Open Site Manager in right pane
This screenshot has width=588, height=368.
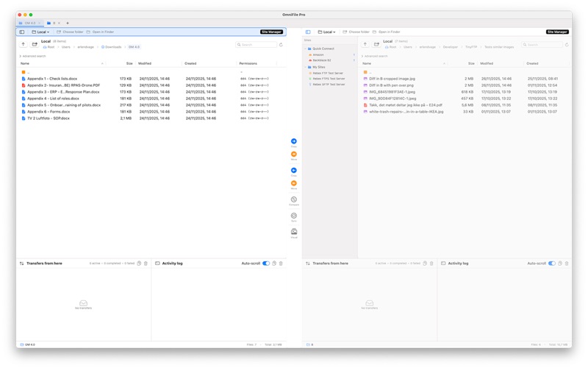(x=557, y=32)
